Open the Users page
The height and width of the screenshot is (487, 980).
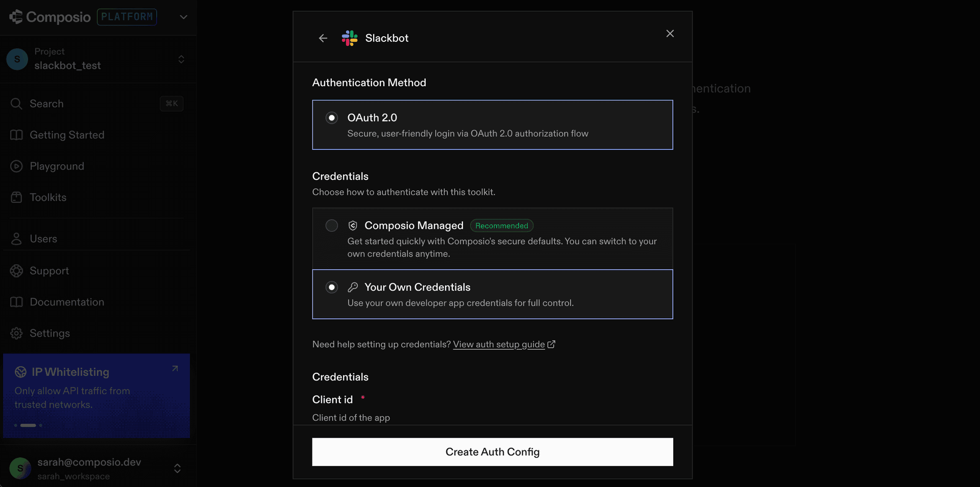[x=43, y=239]
